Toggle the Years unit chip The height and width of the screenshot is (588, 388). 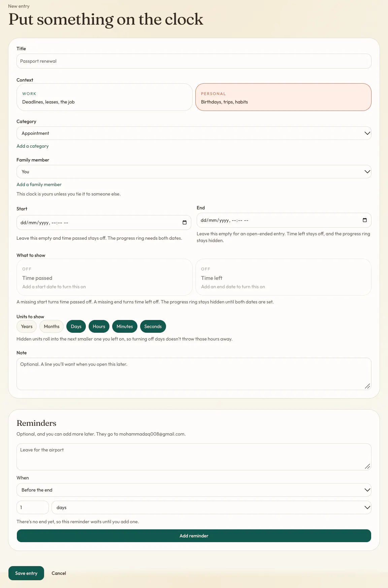(x=27, y=326)
